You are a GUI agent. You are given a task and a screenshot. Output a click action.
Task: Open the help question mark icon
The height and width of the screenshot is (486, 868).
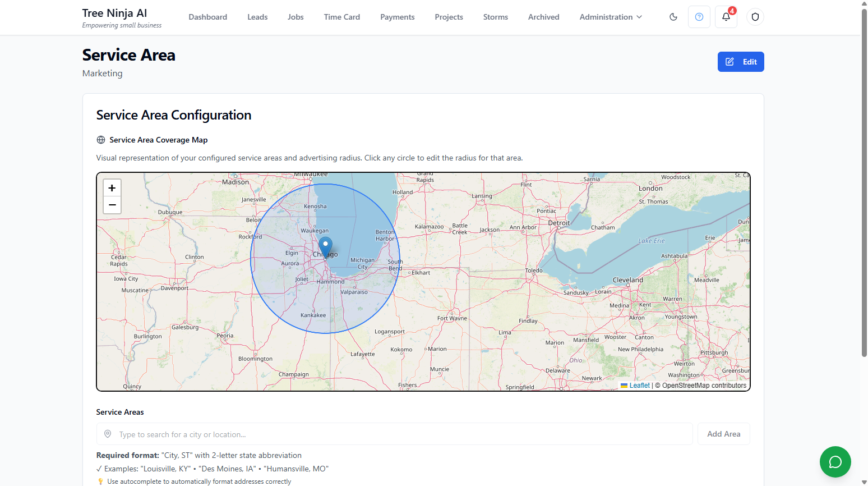coord(699,17)
